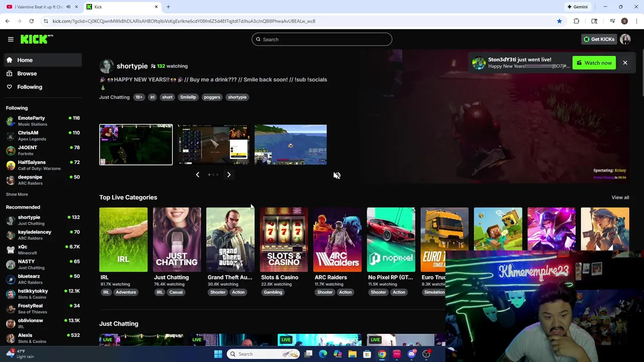Open kayladelancey in Recommended list
This screenshot has height=362, width=644.
[42, 235]
